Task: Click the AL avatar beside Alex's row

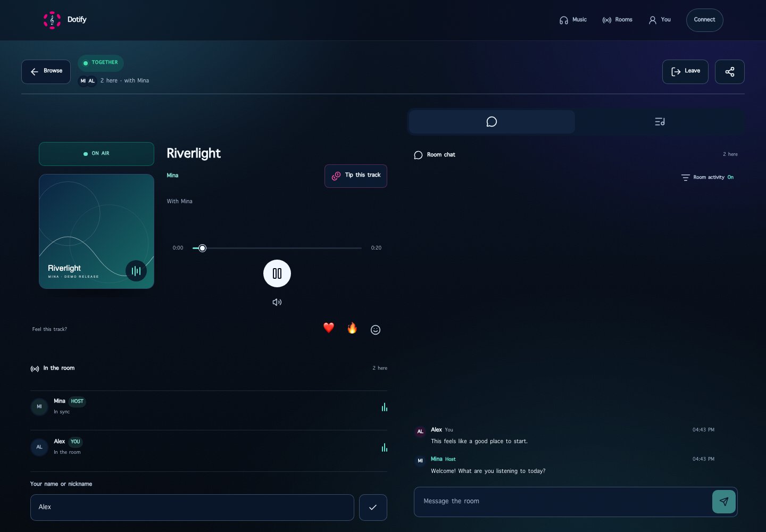Action: click(39, 447)
